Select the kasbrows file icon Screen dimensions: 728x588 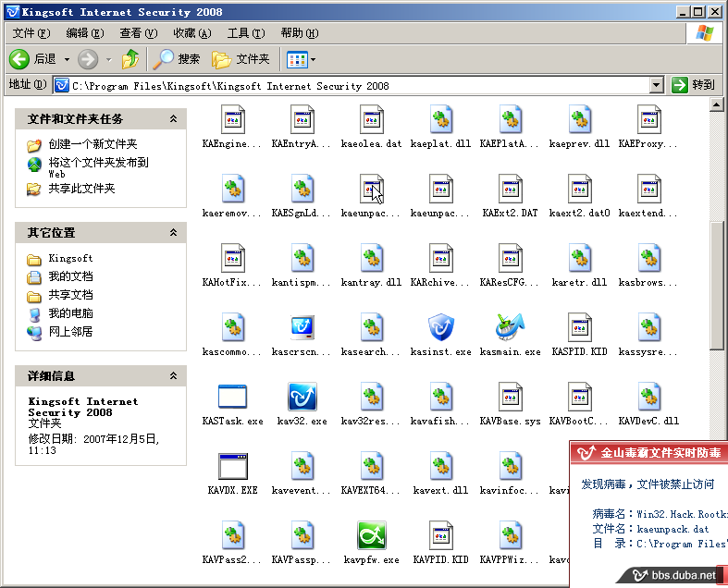648,258
